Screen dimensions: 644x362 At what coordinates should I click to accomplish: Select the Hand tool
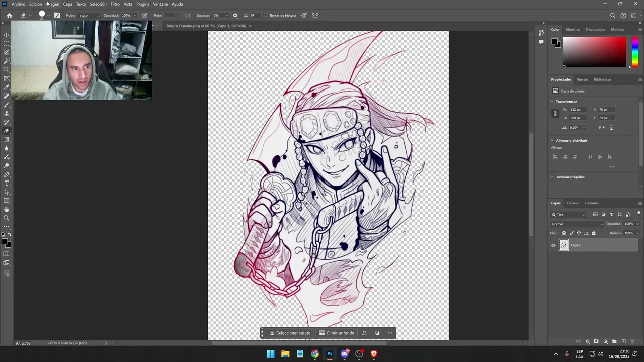(7, 209)
